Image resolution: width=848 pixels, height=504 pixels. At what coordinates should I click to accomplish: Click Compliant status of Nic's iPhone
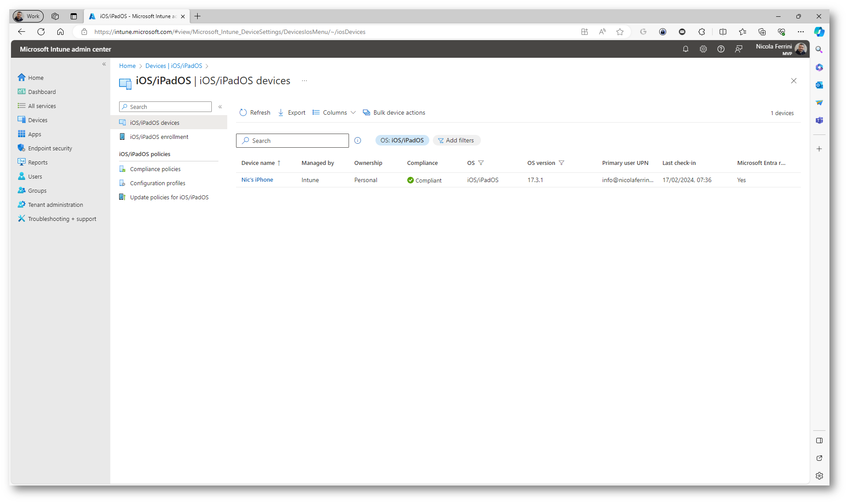(x=424, y=180)
